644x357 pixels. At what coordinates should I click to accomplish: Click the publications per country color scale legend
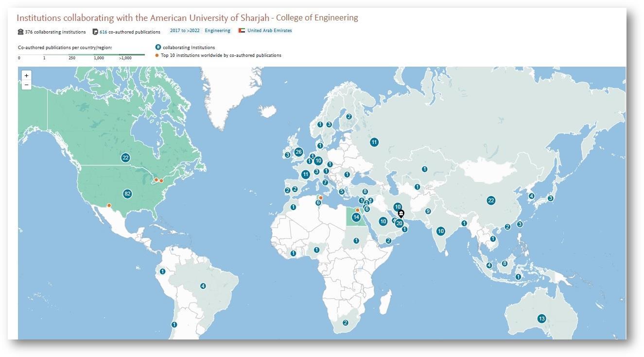[x=81, y=55]
